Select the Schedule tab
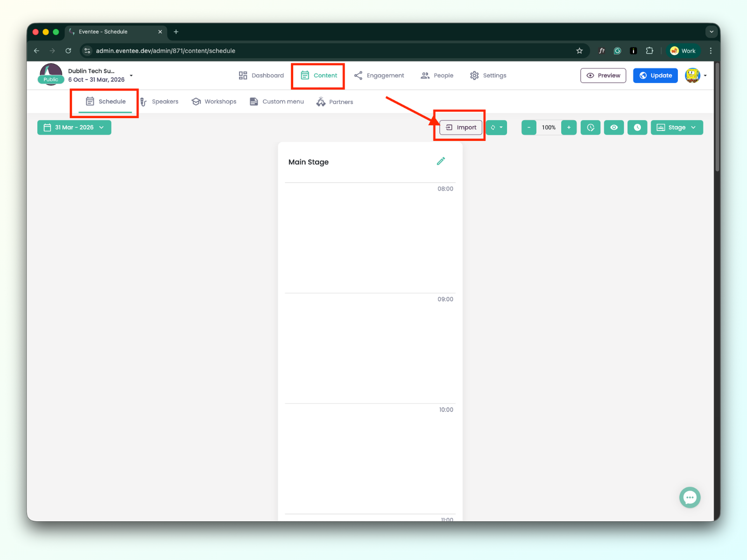This screenshot has height=560, width=747. click(106, 102)
